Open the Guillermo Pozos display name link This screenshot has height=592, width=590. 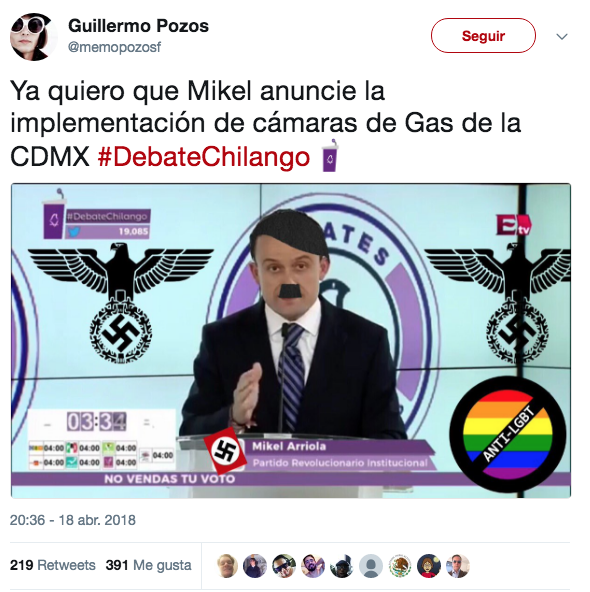pyautogui.click(x=138, y=26)
